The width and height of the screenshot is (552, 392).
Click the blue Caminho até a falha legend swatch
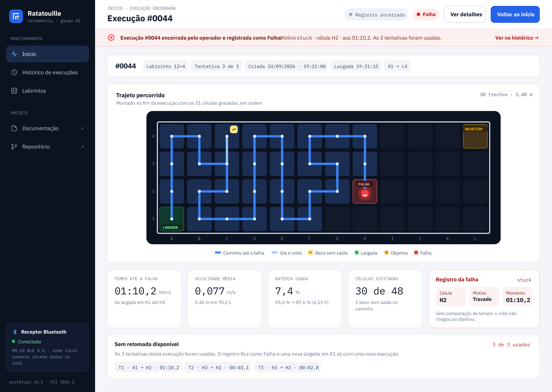[218, 253]
